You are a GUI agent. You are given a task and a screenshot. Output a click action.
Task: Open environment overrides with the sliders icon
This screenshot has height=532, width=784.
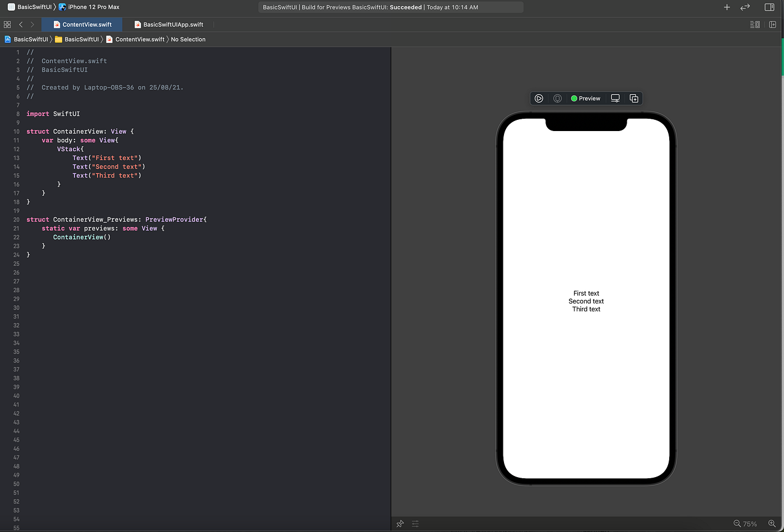(x=415, y=524)
